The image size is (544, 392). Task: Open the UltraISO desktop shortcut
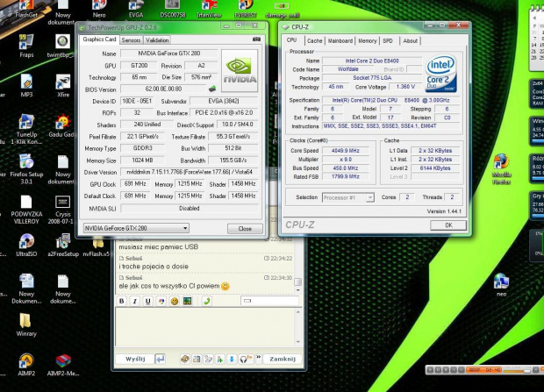pyautogui.click(x=26, y=245)
